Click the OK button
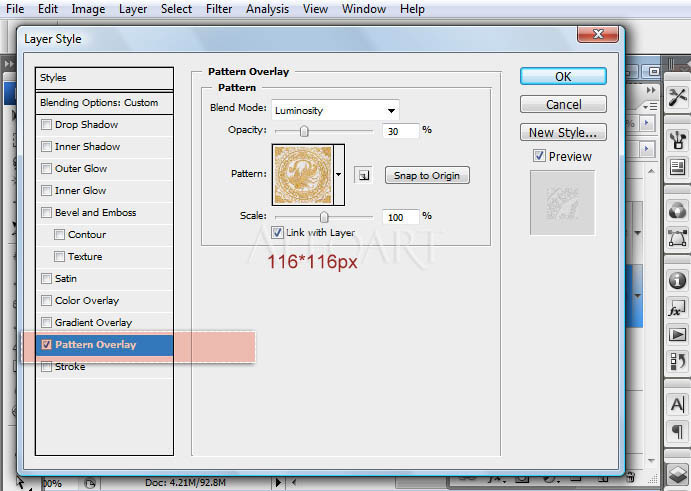 click(563, 76)
